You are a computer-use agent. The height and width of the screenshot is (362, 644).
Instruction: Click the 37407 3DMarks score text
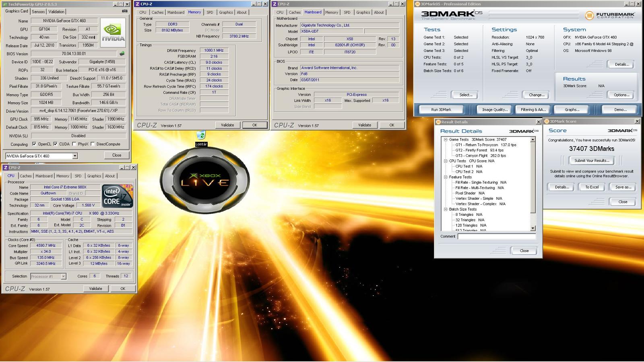point(591,149)
